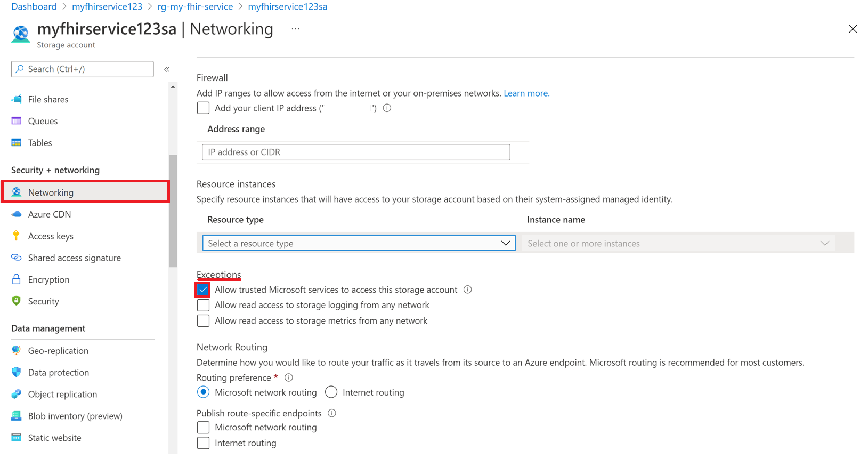The image size is (868, 466).
Task: Click the Azure CDN cloud icon
Action: point(17,214)
